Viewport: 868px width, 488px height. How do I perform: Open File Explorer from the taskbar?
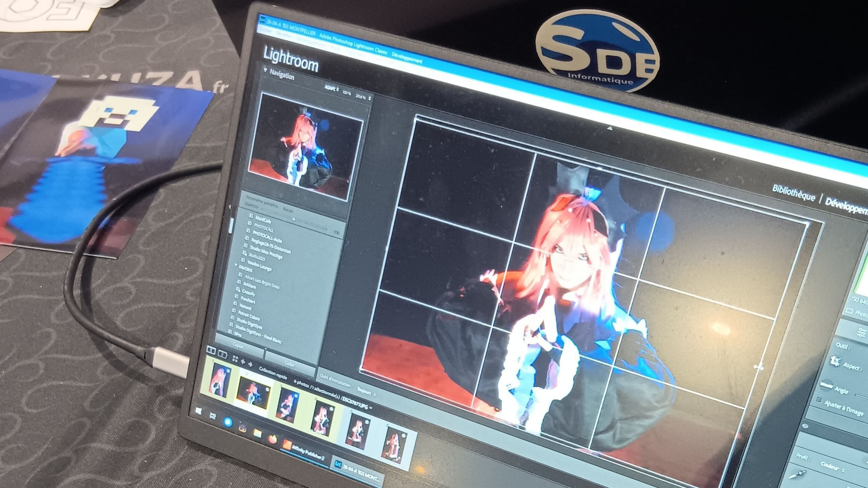click(258, 433)
